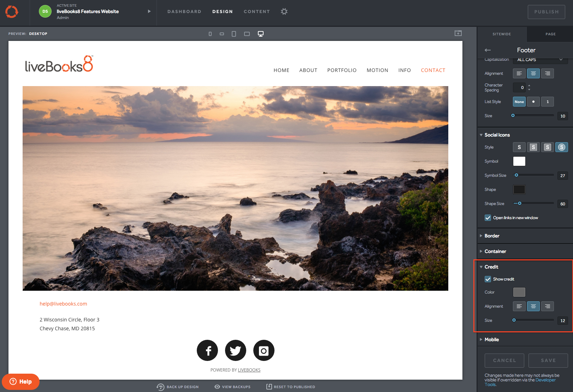Open the Content menu
This screenshot has height=392, width=573.
tap(256, 12)
